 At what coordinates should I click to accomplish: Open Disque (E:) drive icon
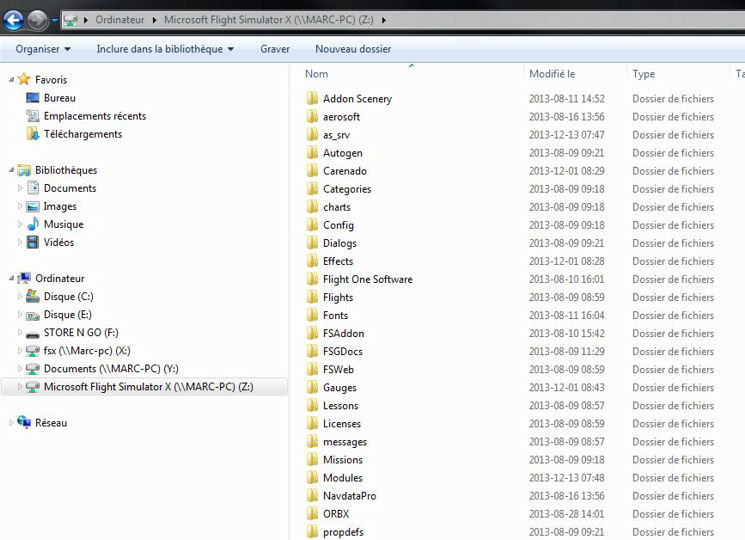coord(33,314)
